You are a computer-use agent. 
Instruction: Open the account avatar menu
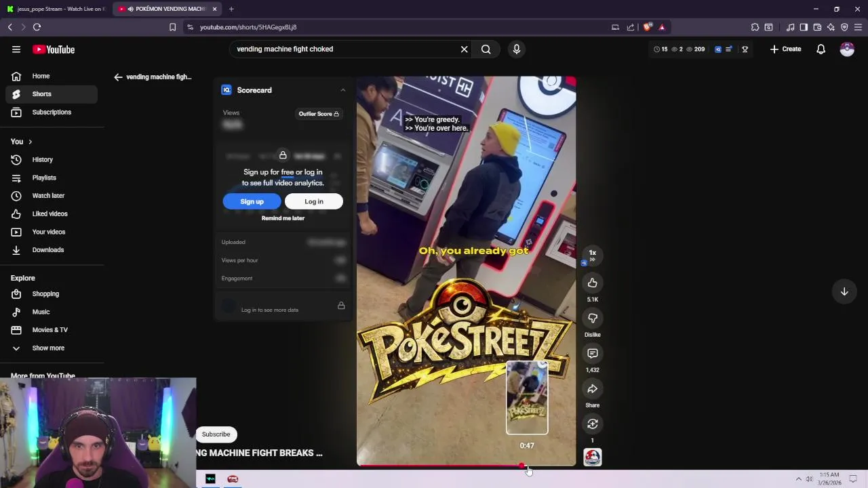point(847,49)
